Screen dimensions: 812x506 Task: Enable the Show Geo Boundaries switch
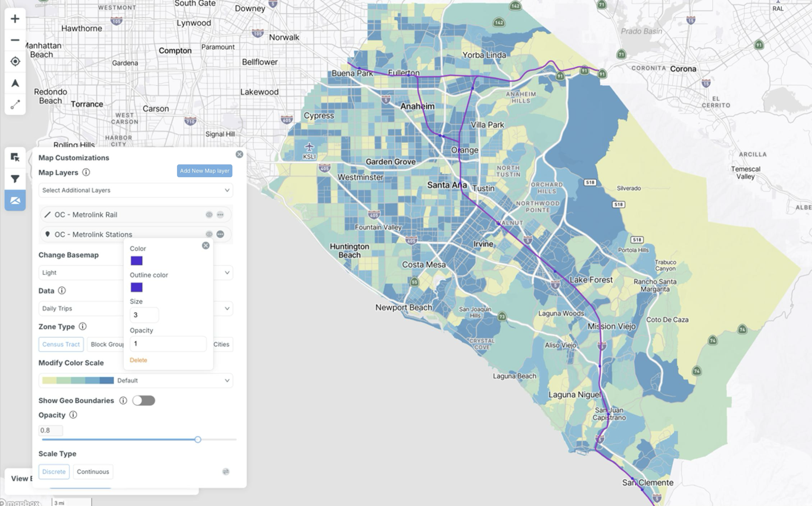[144, 400]
